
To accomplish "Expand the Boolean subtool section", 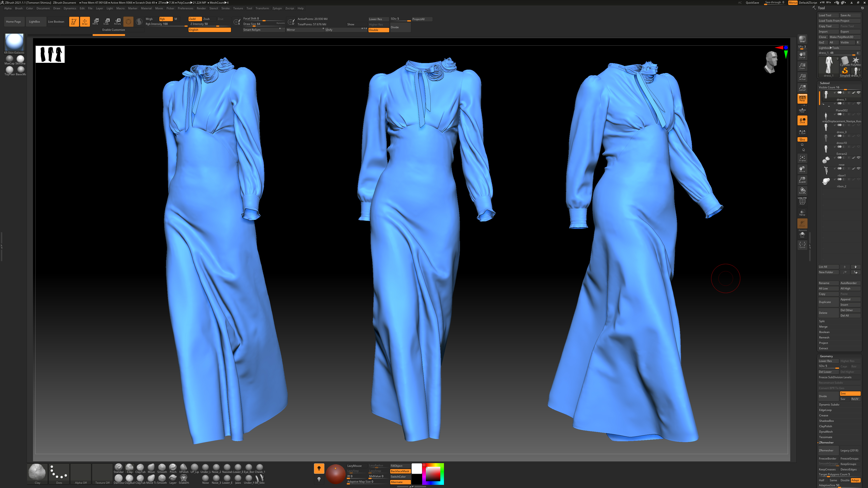I will coord(824,332).
